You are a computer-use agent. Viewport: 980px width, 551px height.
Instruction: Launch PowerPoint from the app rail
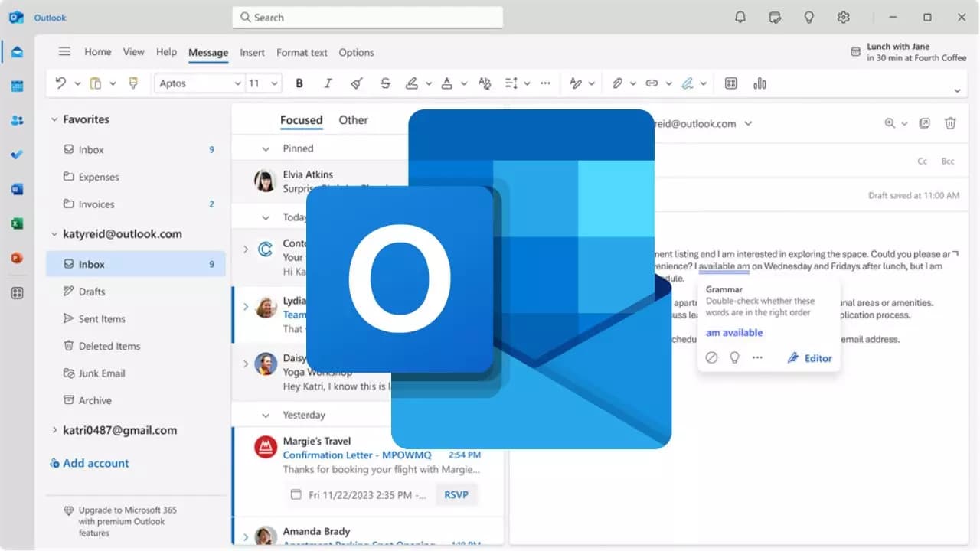tap(17, 258)
